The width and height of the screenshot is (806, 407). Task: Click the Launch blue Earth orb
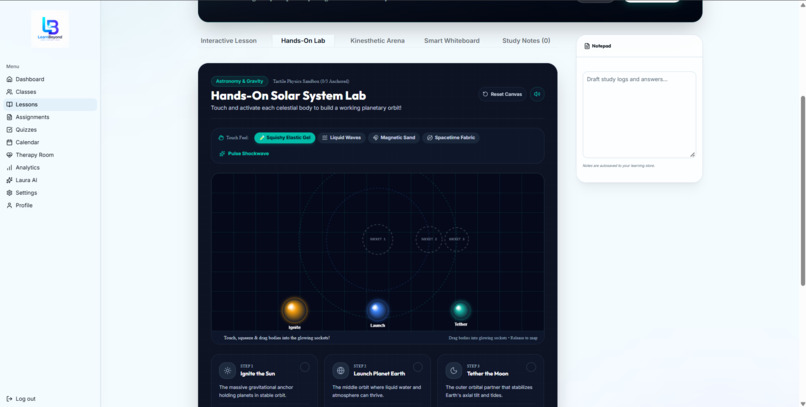[377, 310]
